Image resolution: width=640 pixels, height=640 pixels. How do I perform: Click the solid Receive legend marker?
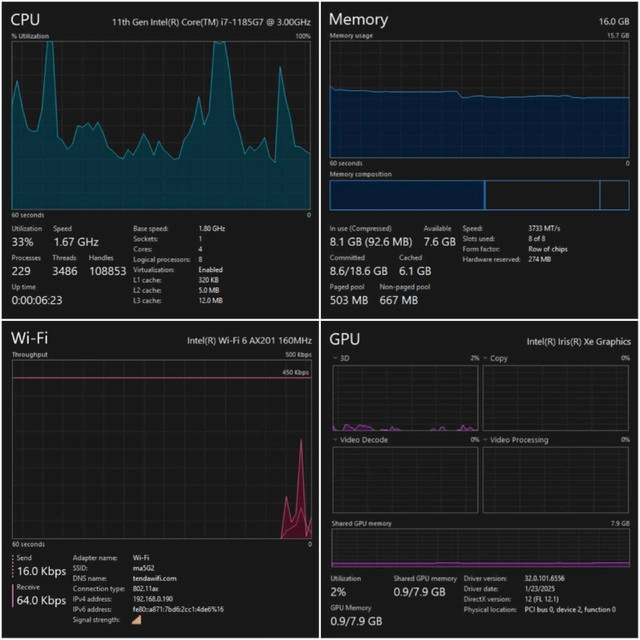tap(13, 597)
